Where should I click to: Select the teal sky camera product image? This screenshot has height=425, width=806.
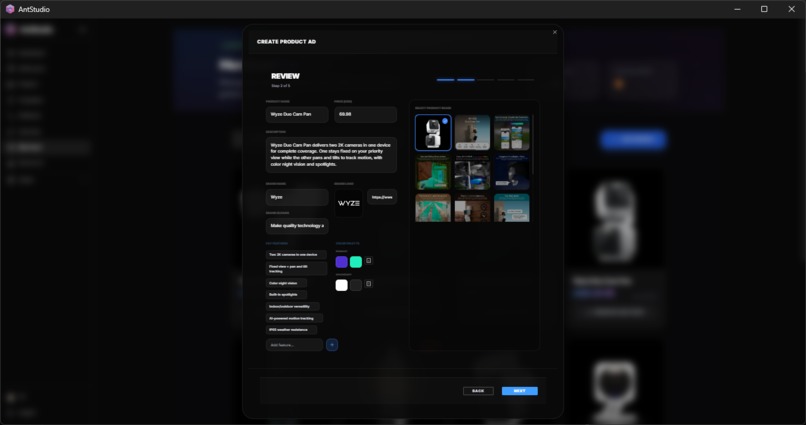(511, 208)
